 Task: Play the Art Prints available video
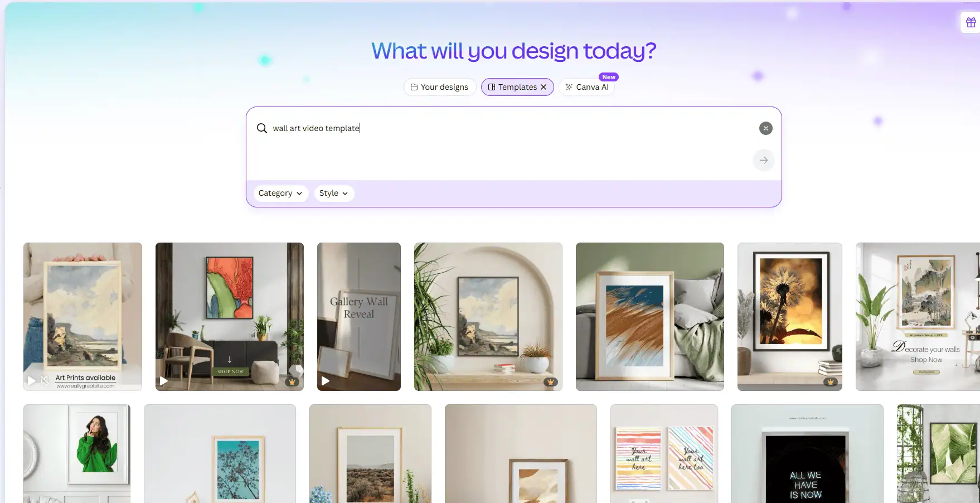click(x=32, y=380)
